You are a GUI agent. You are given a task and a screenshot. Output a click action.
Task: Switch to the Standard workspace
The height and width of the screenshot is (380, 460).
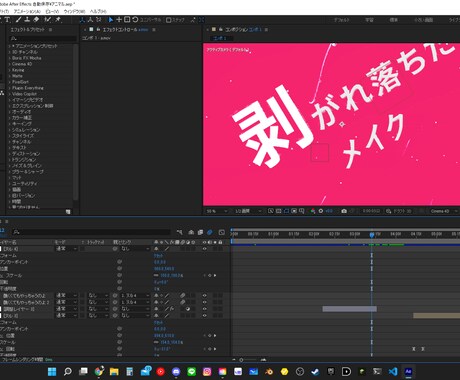[394, 20]
